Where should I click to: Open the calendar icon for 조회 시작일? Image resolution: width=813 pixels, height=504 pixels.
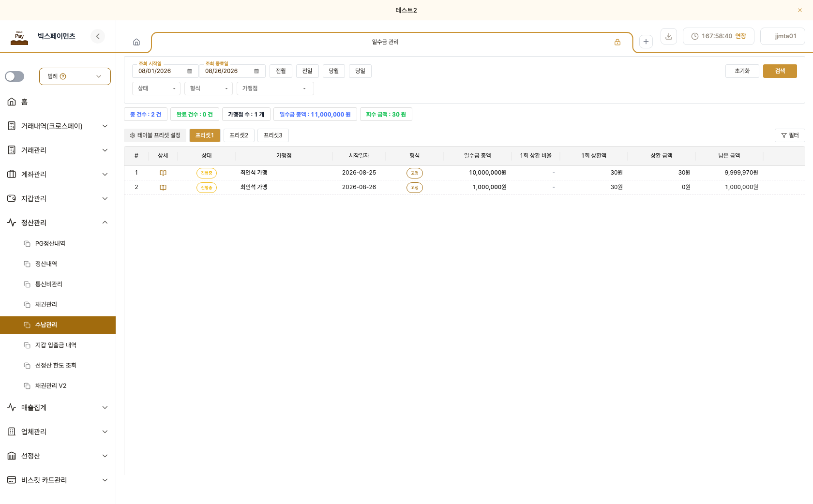pos(190,71)
